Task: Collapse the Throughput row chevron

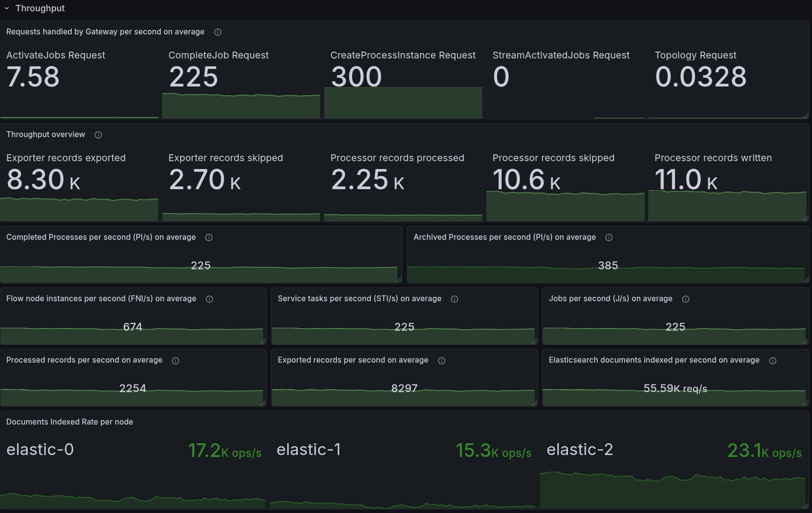Action: pos(7,8)
